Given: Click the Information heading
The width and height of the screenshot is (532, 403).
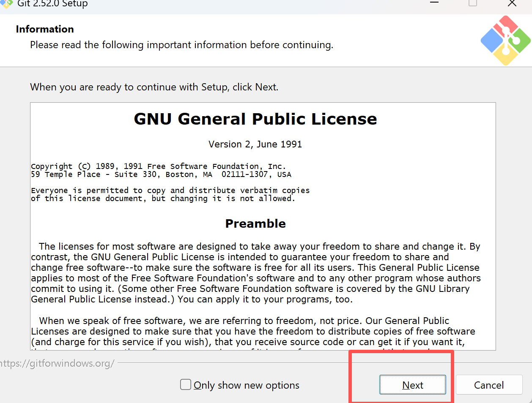Looking at the screenshot, I should pos(45,29).
